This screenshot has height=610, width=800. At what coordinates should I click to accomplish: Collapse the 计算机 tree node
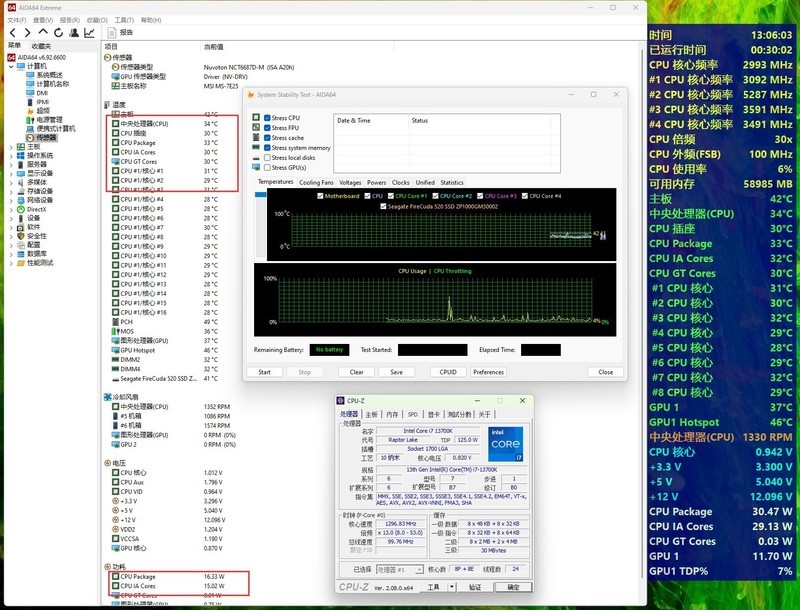[x=10, y=66]
